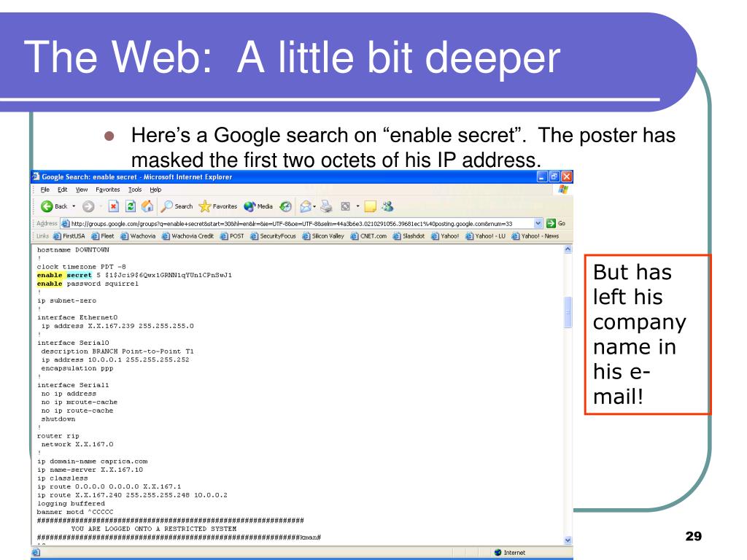Viewport: 747px width, 560px height.
Task: Click 'interface Ethernet0' line
Action: pyautogui.click(x=77, y=318)
